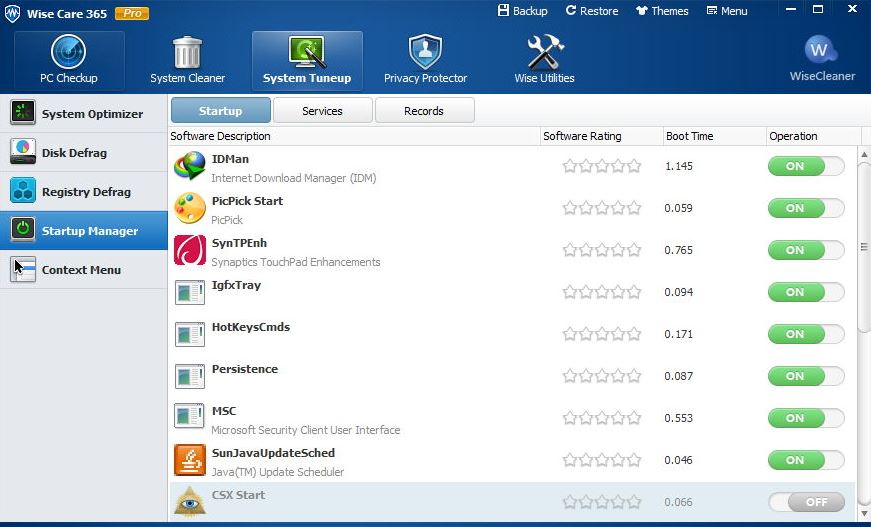Viewport: 871px width, 527px height.
Task: Select the Synaptics TouchPad Enhancements text
Action: tap(296, 262)
